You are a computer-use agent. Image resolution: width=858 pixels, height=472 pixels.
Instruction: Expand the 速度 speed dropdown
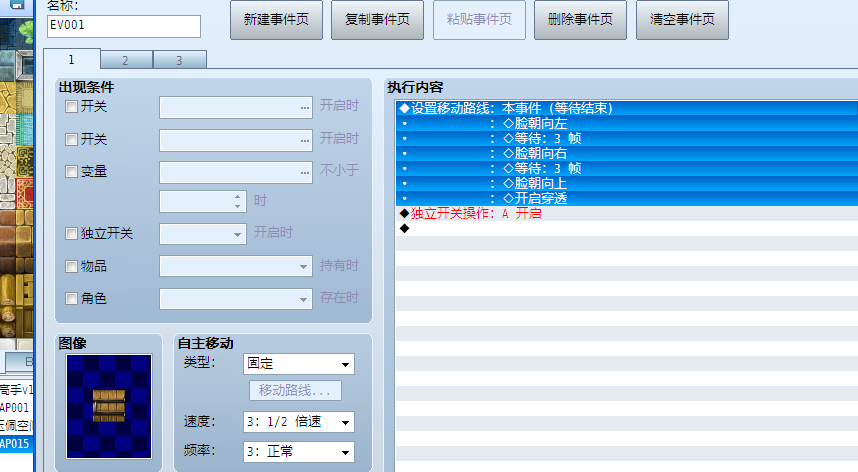(x=298, y=422)
